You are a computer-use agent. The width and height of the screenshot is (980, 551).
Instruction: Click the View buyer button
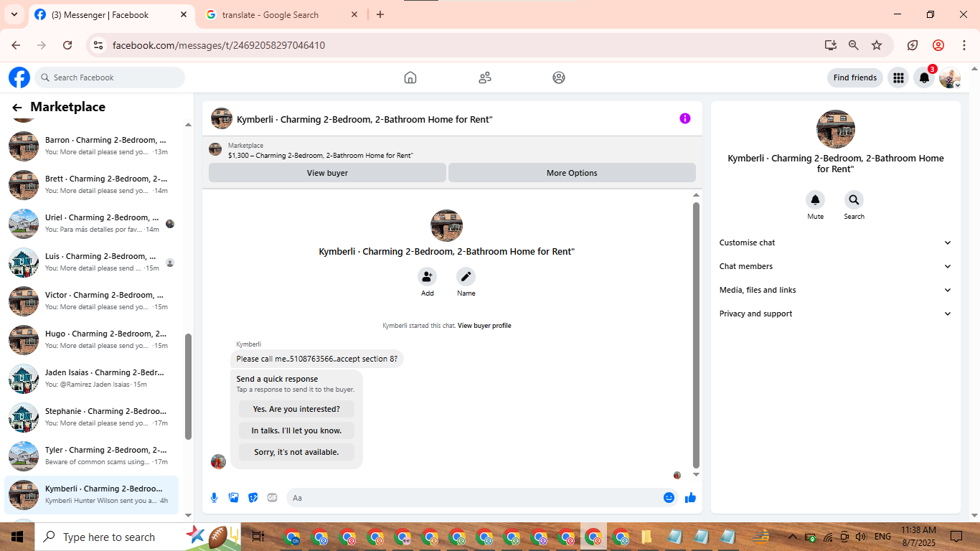pyautogui.click(x=327, y=173)
